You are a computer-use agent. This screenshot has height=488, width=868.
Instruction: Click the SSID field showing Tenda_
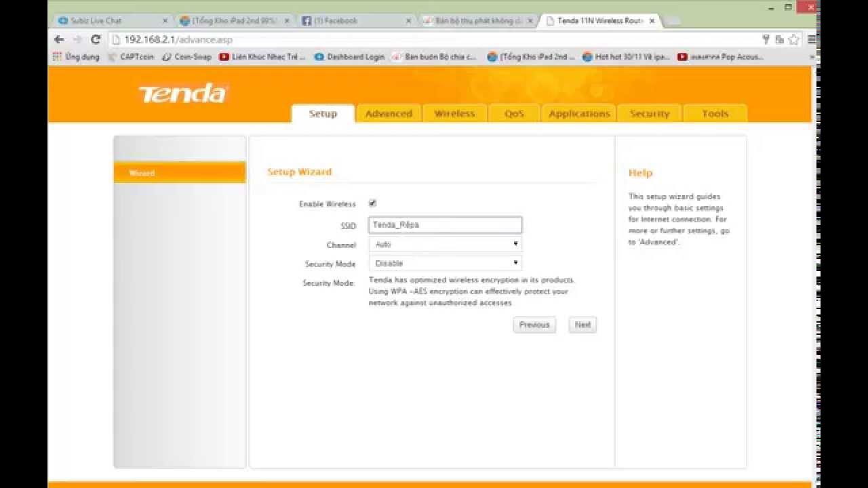445,225
